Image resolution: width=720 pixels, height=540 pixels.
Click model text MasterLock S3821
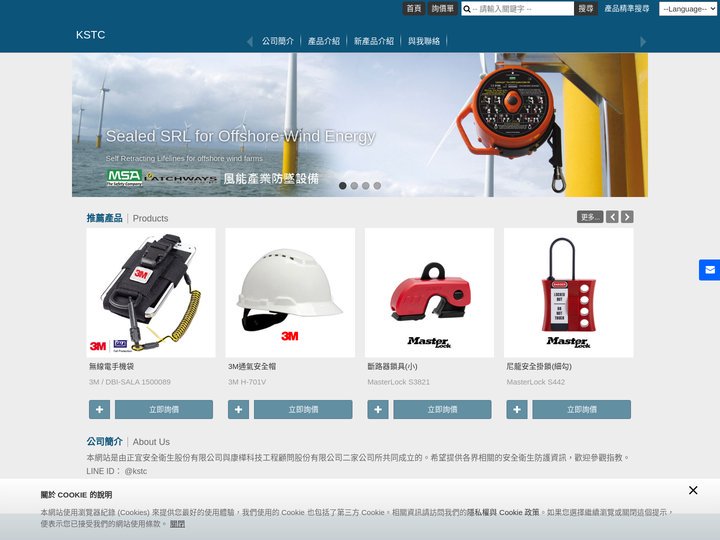point(399,382)
